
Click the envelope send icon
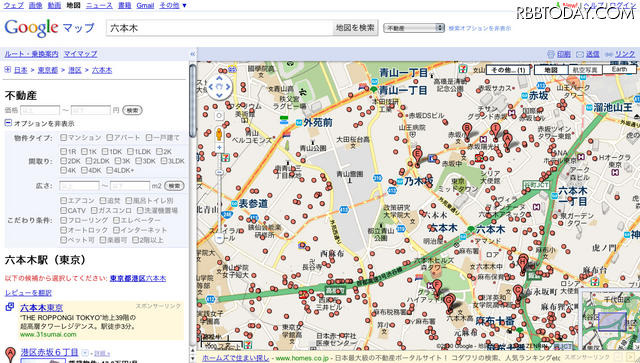point(580,54)
